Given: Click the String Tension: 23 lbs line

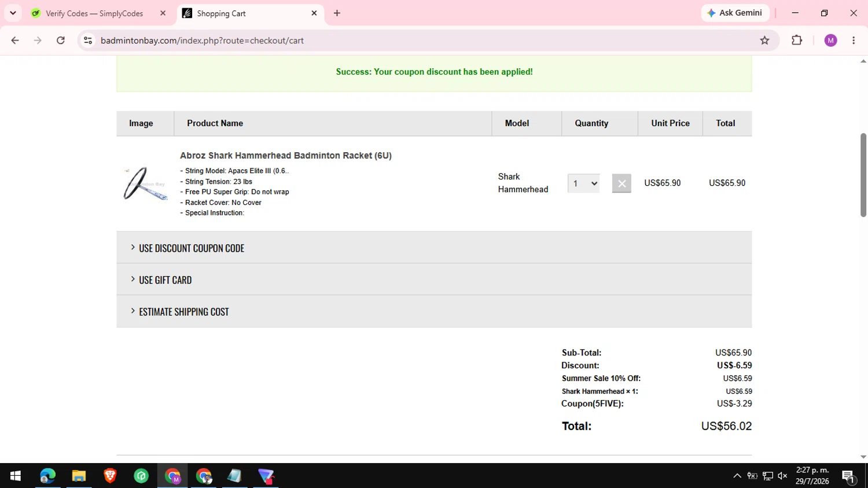Looking at the screenshot, I should (216, 182).
